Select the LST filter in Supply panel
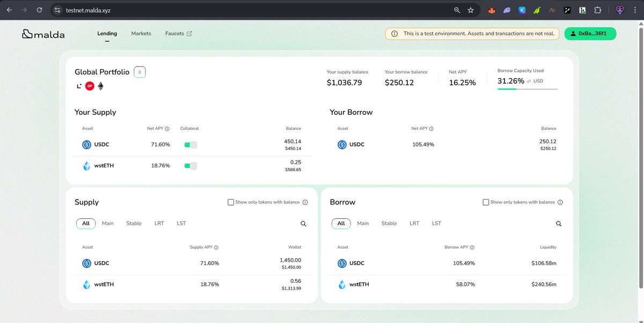 (x=181, y=223)
